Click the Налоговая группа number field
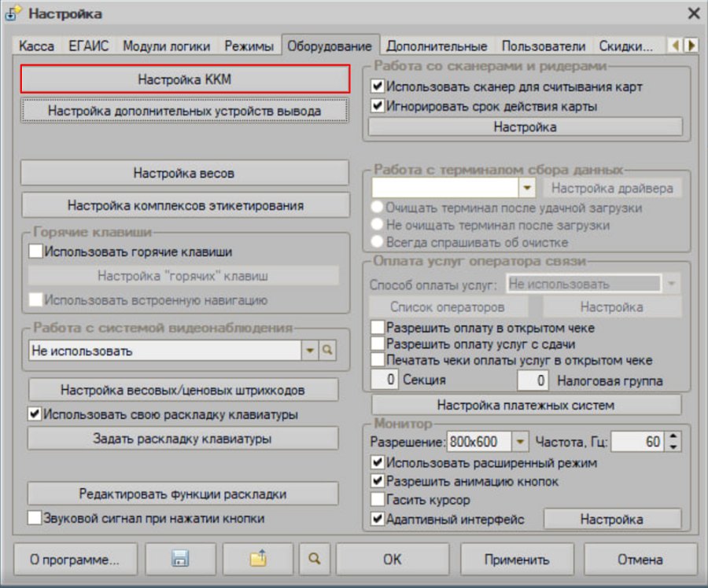Image resolution: width=708 pixels, height=588 pixels. [x=533, y=380]
